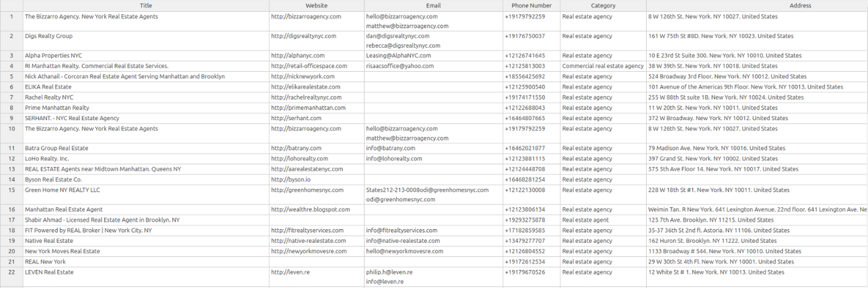Image resolution: width=868 pixels, height=291 pixels.
Task: Click the Leasing@AlphaNYC.com email cell
Action: coord(398,56)
